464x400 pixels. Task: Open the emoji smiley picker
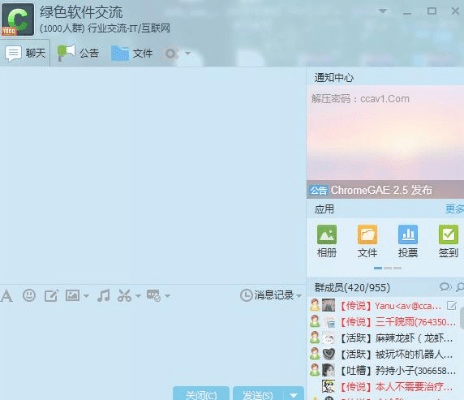(x=29, y=295)
